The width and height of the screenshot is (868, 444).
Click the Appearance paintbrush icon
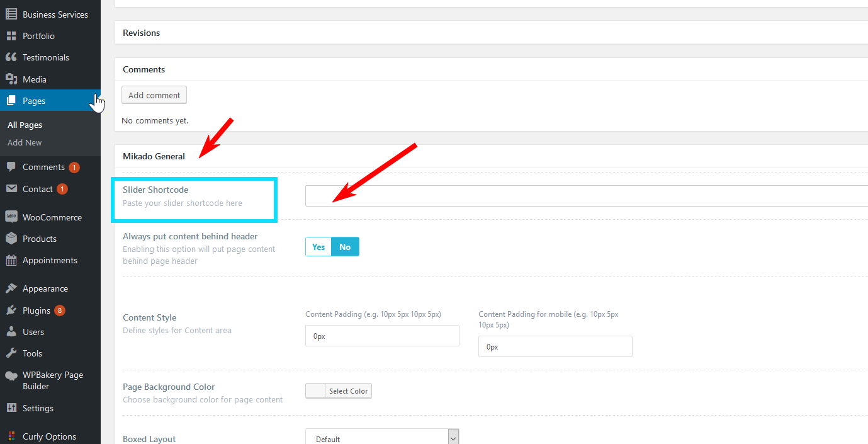pos(11,288)
